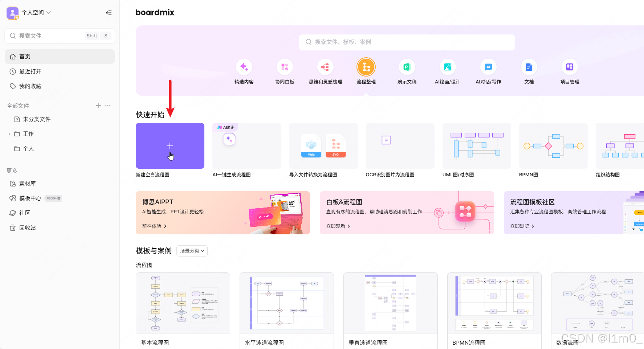Open the 个人空间 workspace dropdown
The height and width of the screenshot is (349, 644).
(36, 13)
